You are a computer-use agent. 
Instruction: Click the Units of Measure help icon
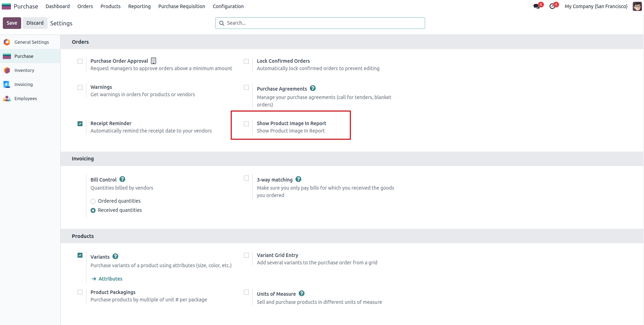coord(302,294)
